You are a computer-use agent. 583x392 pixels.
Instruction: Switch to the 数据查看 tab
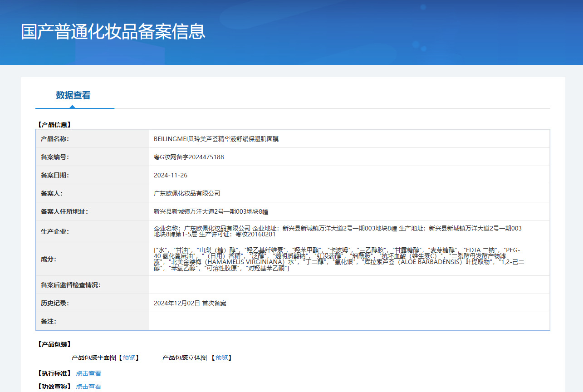pos(73,95)
